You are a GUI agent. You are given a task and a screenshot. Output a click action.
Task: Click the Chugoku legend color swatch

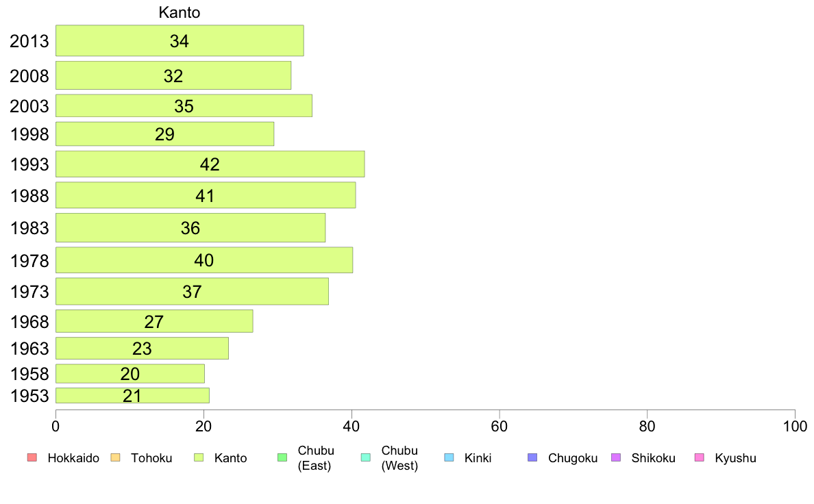532,457
